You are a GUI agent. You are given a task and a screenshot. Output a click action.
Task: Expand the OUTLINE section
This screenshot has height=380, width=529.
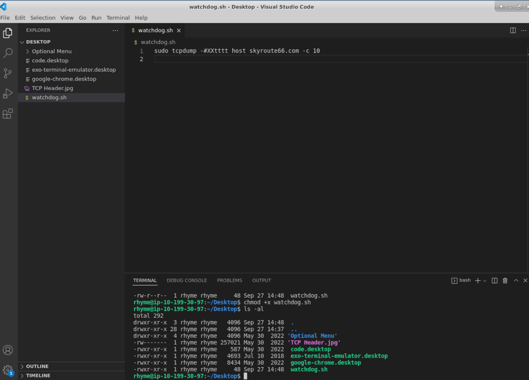pos(37,366)
